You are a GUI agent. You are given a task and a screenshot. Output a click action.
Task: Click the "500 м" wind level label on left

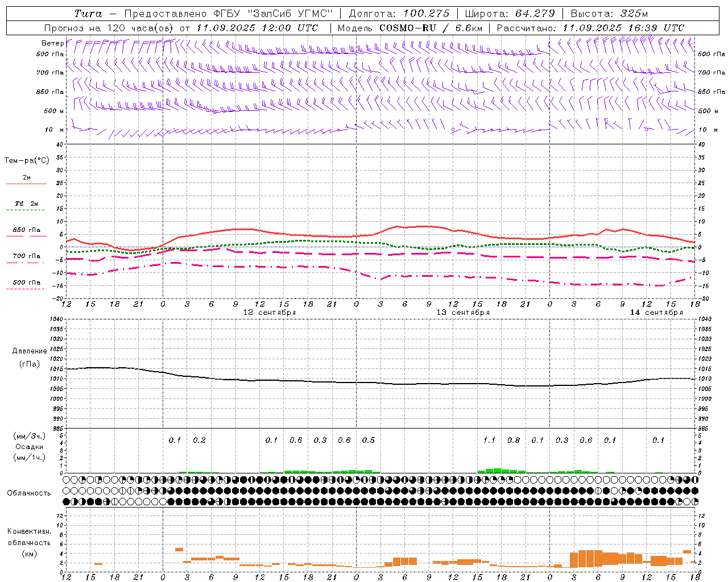54,111
